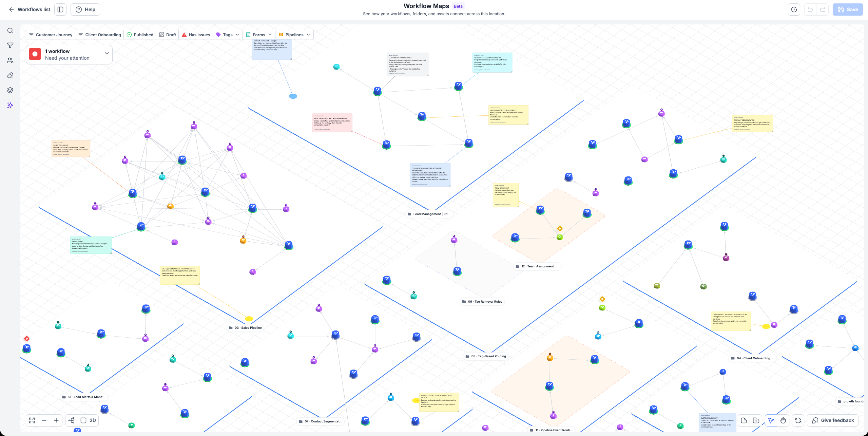
Task: Select the '09 · Tag Removal Rules' folder label
Action: click(x=482, y=302)
